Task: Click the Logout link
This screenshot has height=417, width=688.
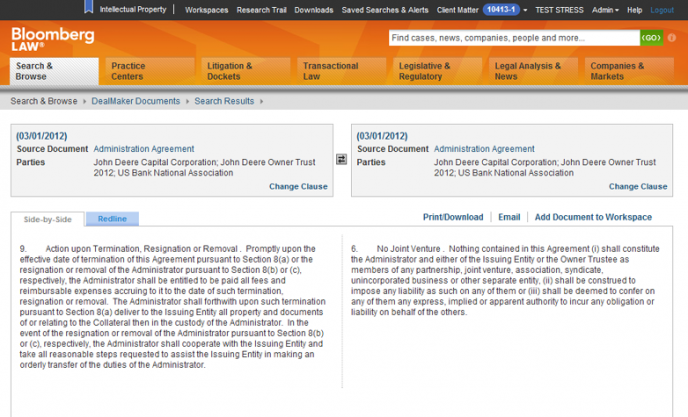Action: pyautogui.click(x=662, y=9)
